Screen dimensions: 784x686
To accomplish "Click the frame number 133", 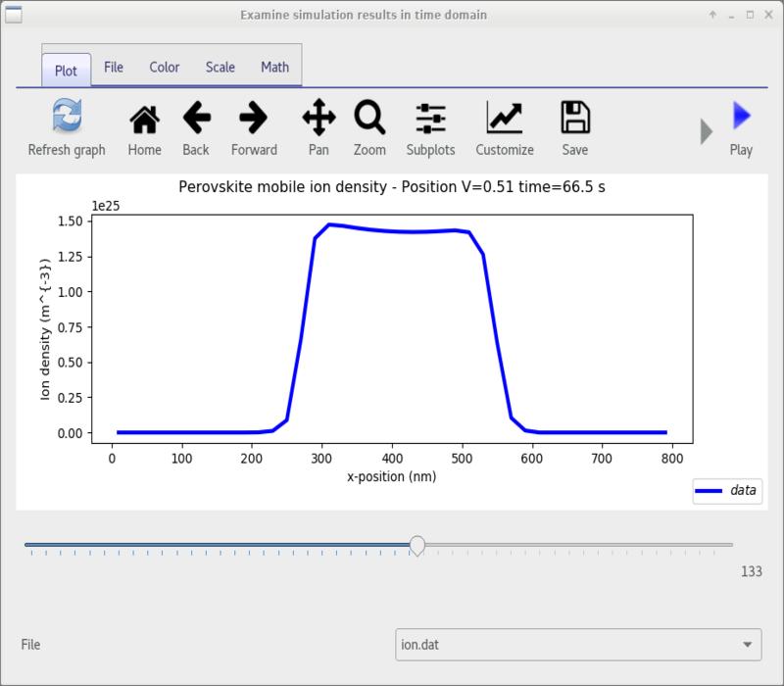I will pyautogui.click(x=752, y=571).
